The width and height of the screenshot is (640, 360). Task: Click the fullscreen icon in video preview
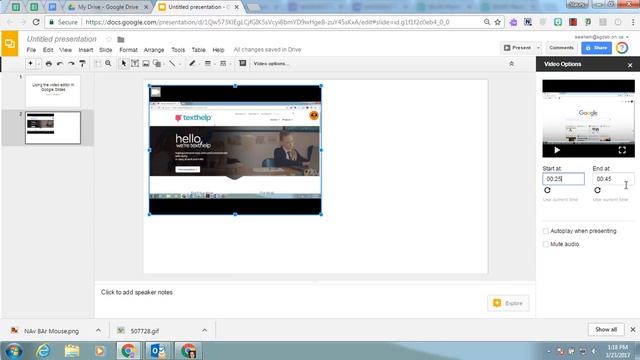click(x=622, y=150)
